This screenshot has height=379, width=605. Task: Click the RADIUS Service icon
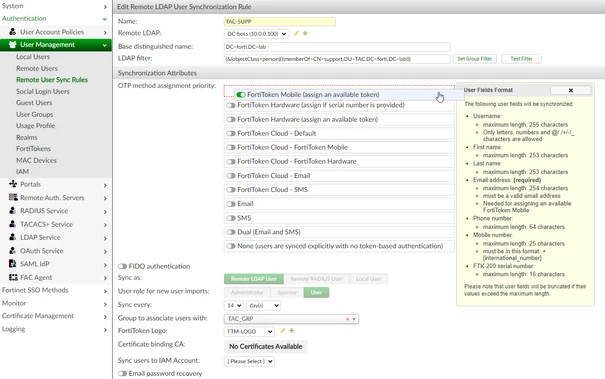point(13,210)
